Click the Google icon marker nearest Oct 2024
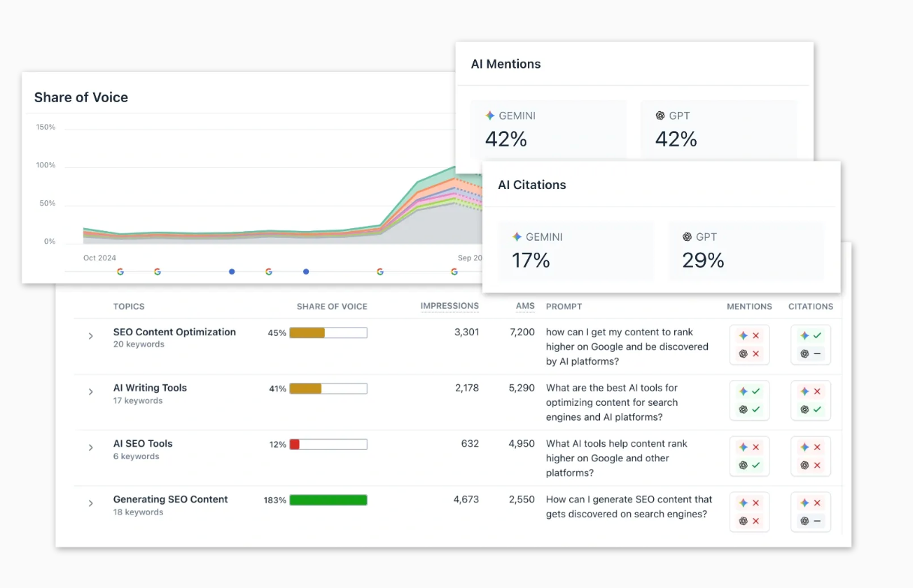Viewport: 913px width, 588px height. 120,272
